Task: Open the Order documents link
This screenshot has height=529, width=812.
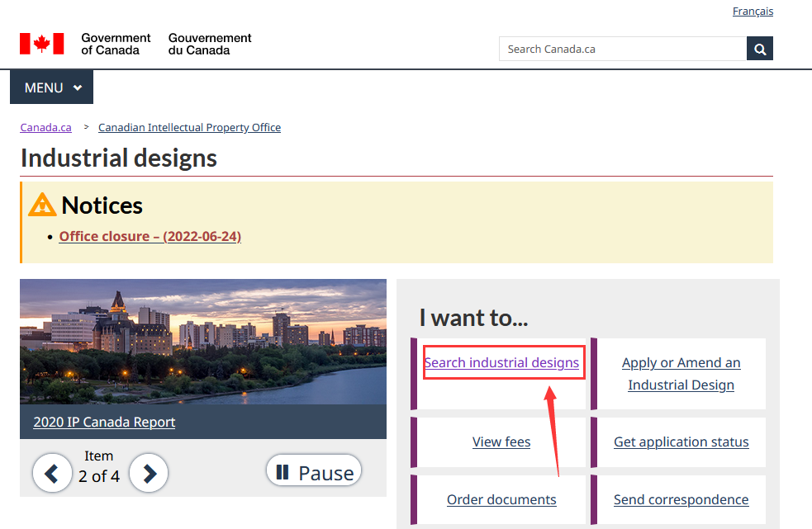Action: 501,500
